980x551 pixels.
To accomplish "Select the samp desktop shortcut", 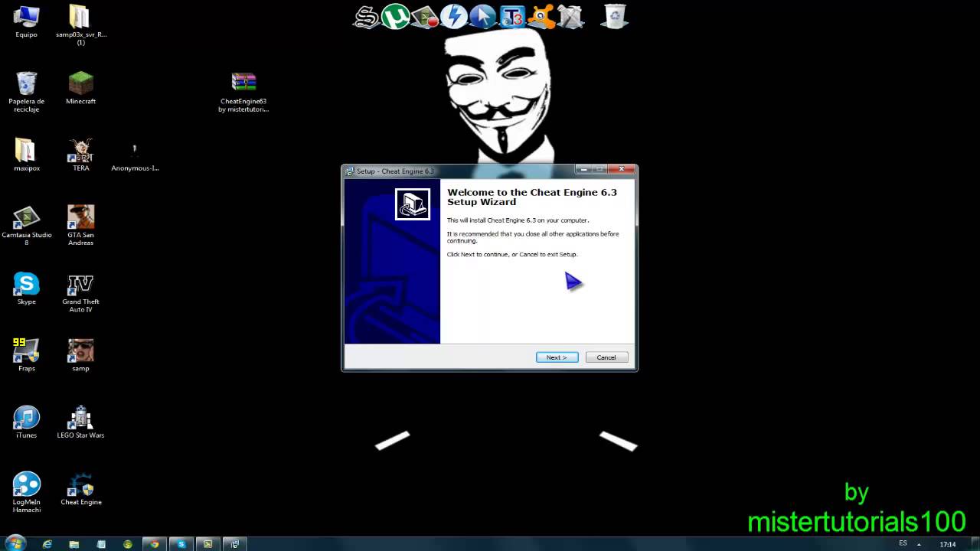I will [x=80, y=356].
